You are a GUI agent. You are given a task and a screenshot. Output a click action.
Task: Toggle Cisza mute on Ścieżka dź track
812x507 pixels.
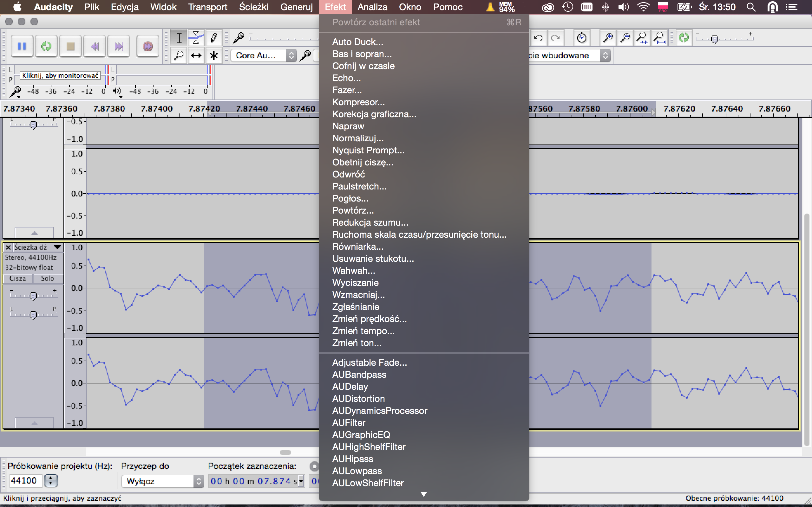click(x=18, y=278)
